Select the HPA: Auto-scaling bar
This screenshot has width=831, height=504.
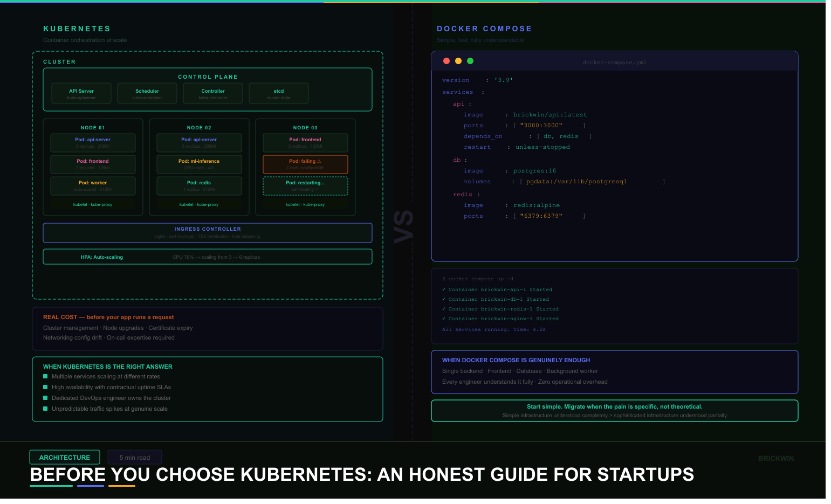click(x=208, y=257)
